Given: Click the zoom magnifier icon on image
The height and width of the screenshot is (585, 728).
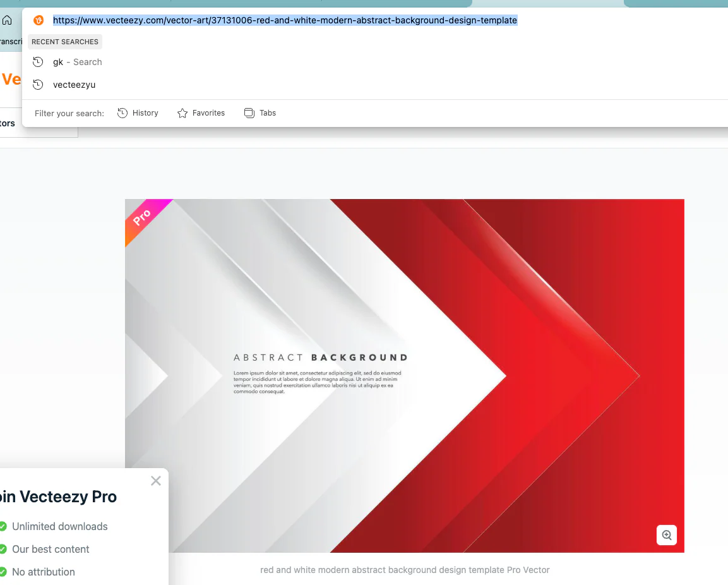Looking at the screenshot, I should tap(667, 535).
